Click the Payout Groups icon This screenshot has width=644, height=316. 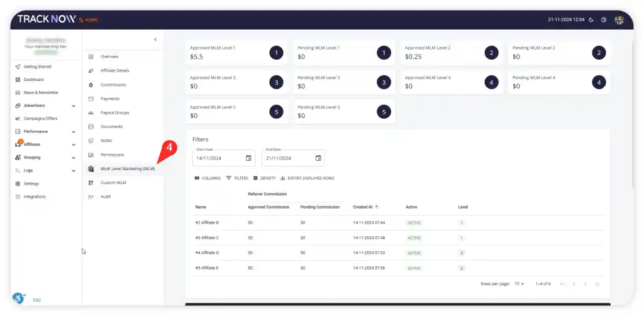91,113
